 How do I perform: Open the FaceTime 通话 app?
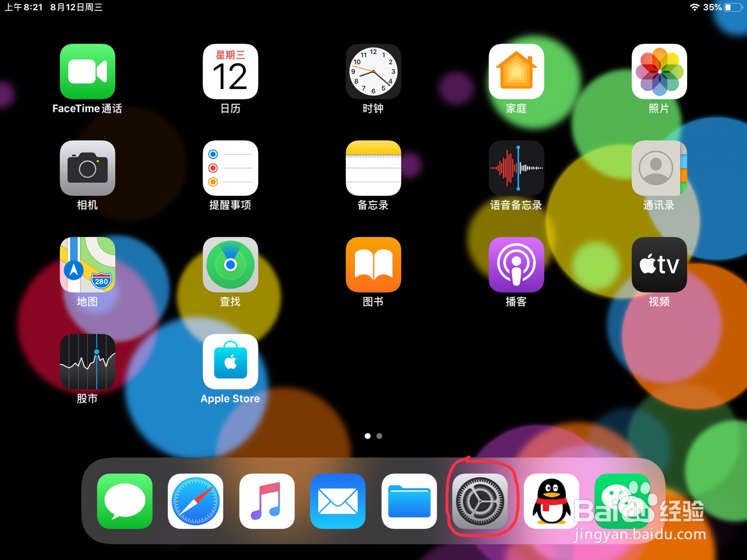(x=87, y=71)
